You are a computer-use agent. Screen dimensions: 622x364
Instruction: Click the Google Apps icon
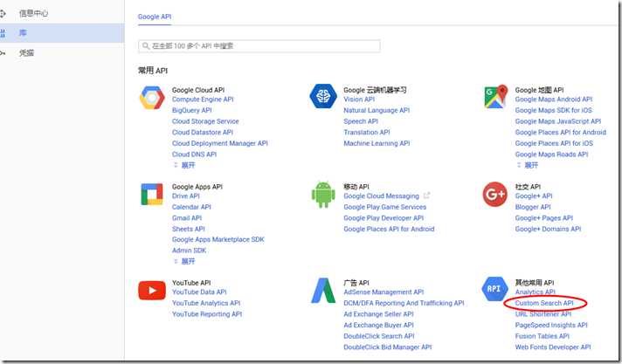pos(152,194)
